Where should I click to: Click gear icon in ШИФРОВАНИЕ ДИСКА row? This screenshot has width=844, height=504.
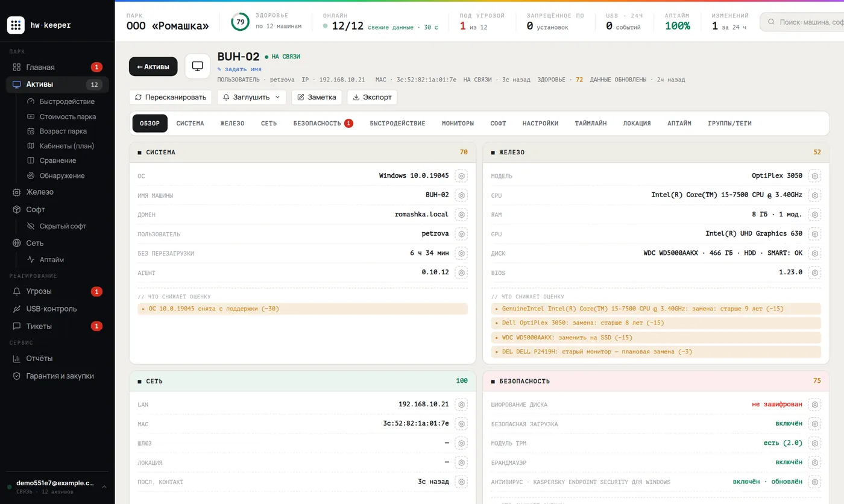[x=814, y=405]
